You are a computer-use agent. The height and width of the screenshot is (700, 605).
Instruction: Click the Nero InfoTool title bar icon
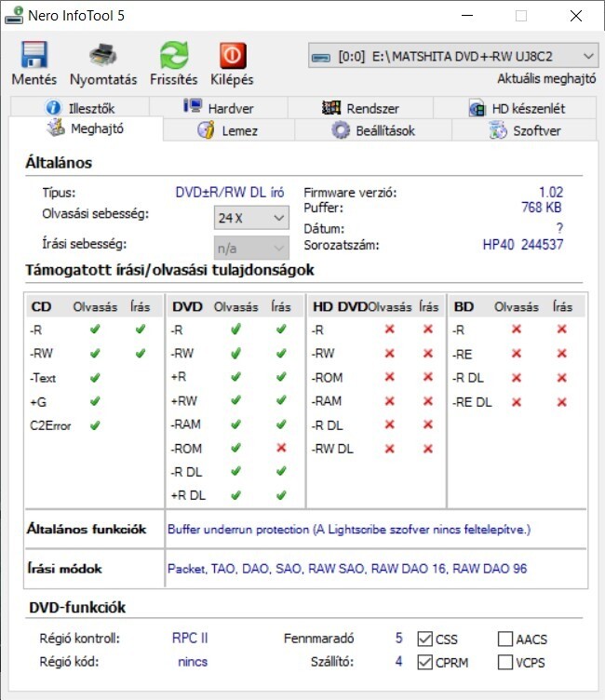coord(14,16)
